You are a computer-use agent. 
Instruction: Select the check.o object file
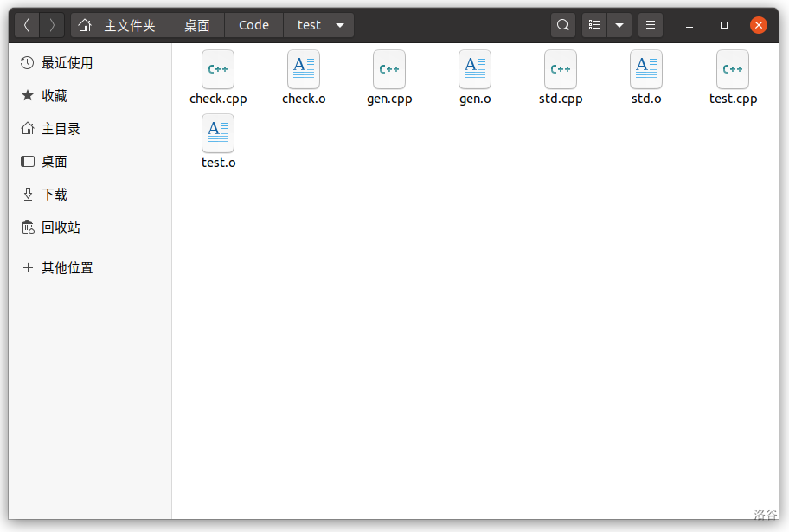304,69
